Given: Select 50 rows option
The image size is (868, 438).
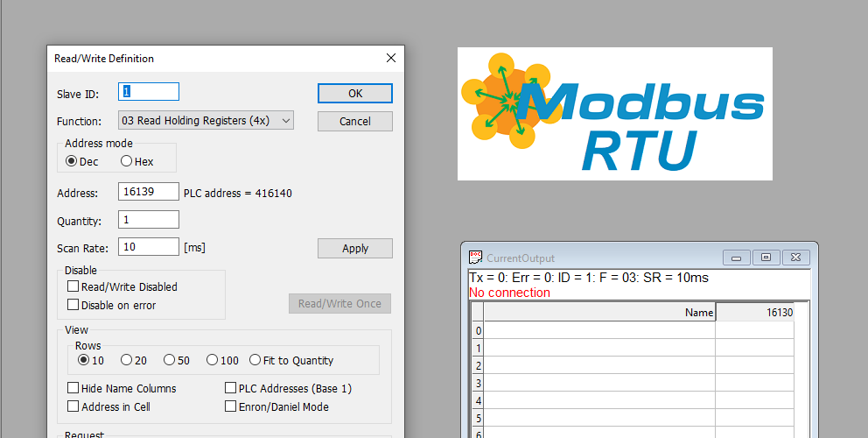Looking at the screenshot, I should coord(177,360).
